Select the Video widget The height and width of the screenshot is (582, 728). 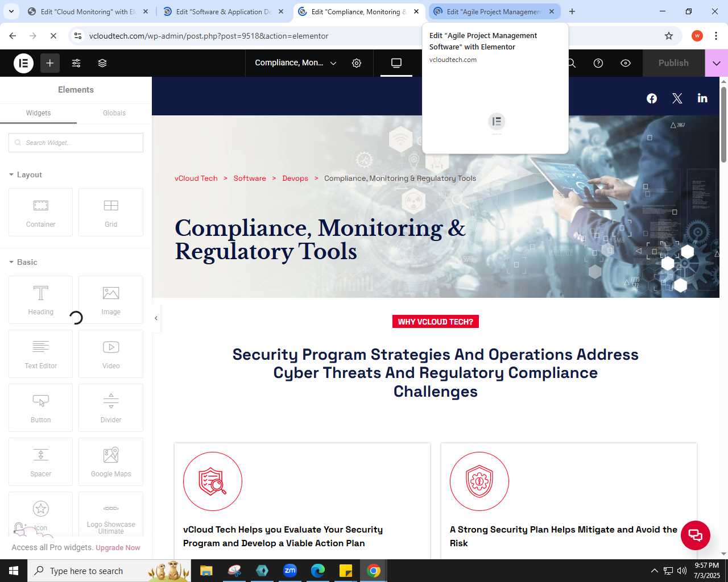click(111, 354)
